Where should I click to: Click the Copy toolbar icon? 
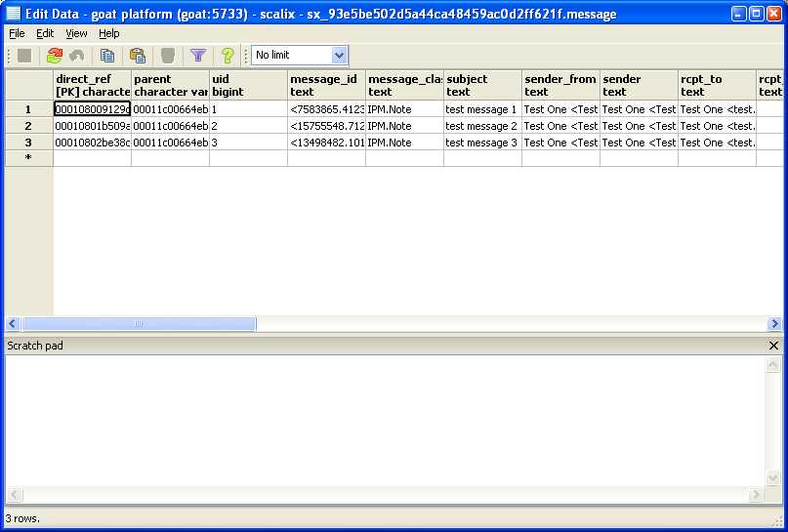pyautogui.click(x=107, y=56)
